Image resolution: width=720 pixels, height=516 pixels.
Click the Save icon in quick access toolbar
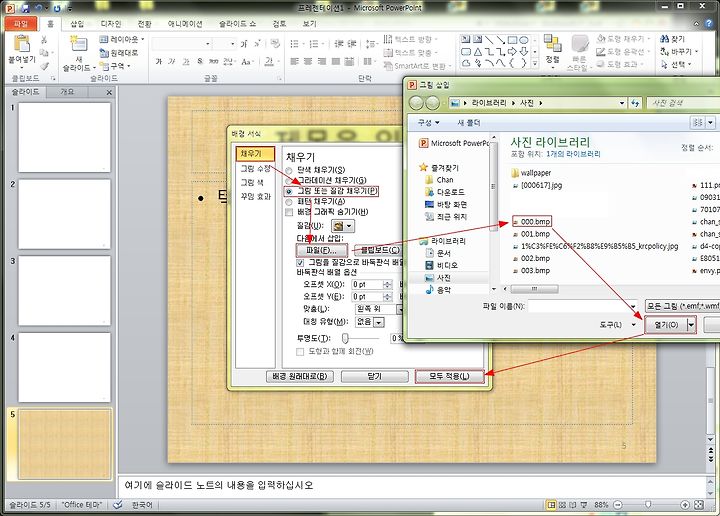[26, 8]
